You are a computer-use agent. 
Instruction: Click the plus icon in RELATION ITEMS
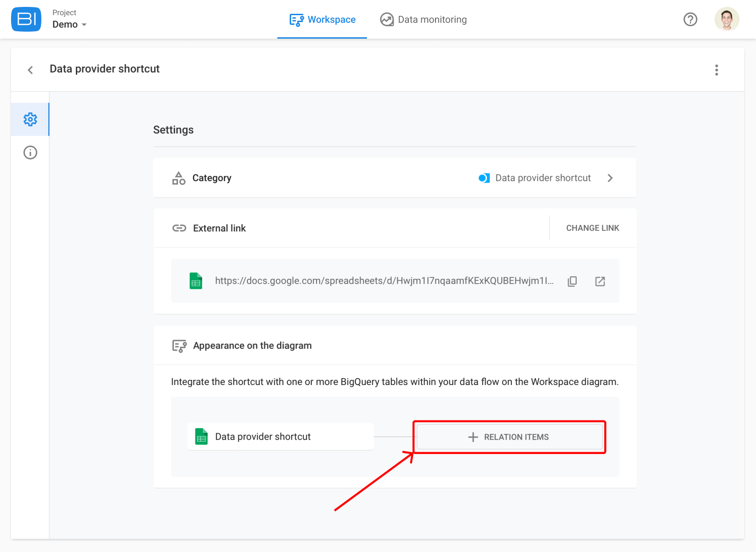[x=473, y=437]
